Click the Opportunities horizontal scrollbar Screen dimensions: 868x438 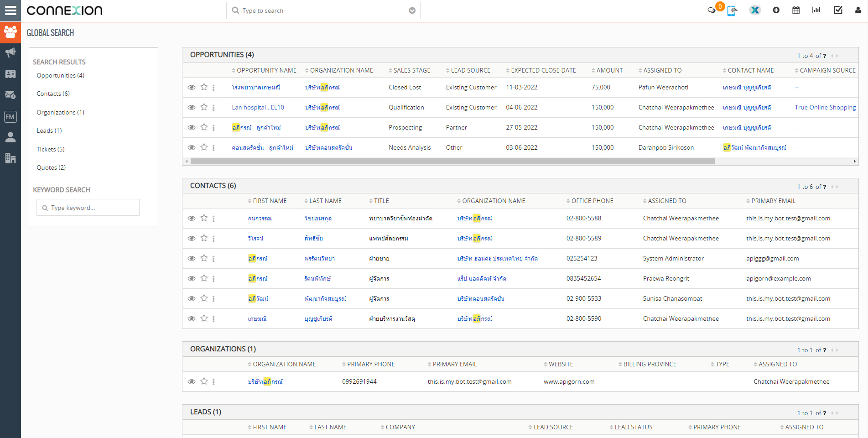(x=452, y=162)
